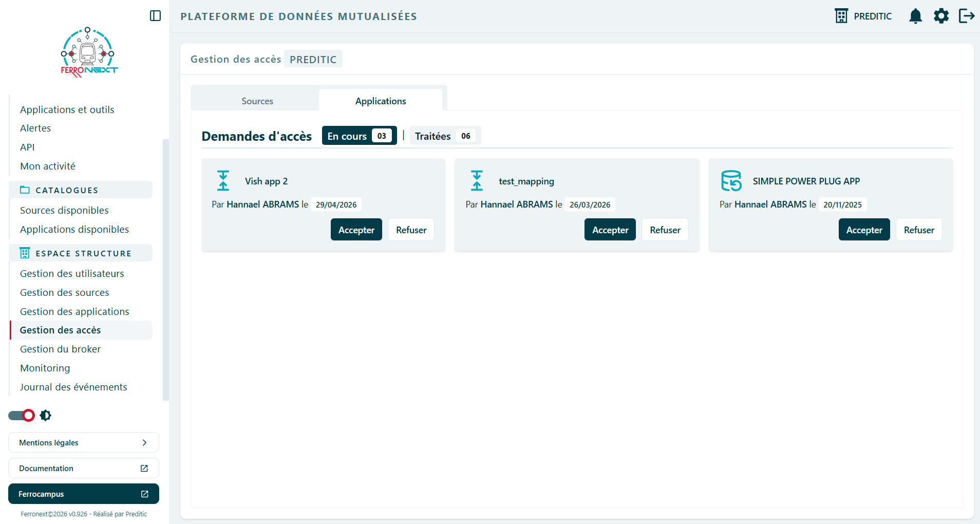This screenshot has width=980, height=524.
Task: Select the Applications tab
Action: pos(381,101)
